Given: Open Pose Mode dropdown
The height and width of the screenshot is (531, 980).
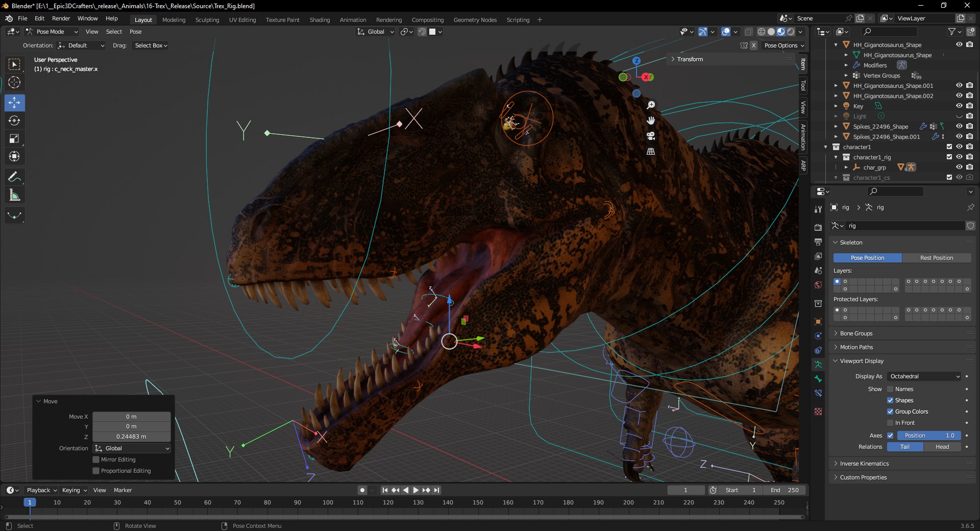Looking at the screenshot, I should tap(52, 32).
